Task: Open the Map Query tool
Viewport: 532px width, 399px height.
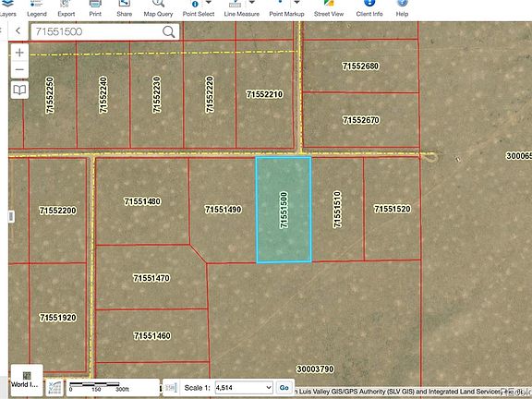Action: [x=158, y=9]
